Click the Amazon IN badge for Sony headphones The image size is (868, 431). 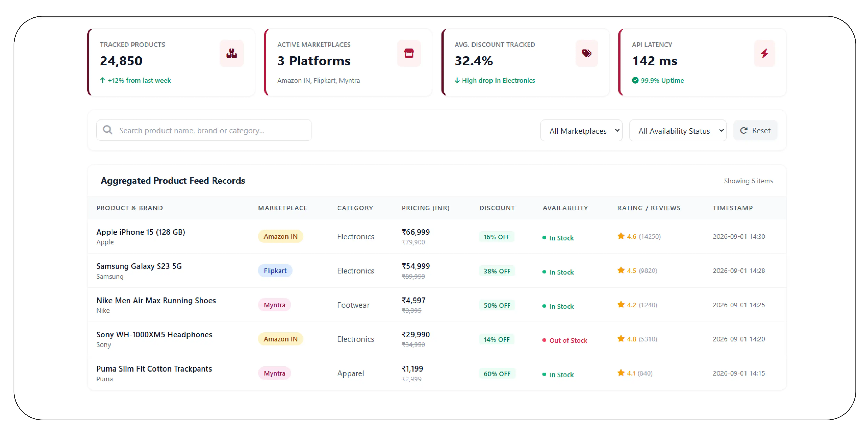(280, 339)
